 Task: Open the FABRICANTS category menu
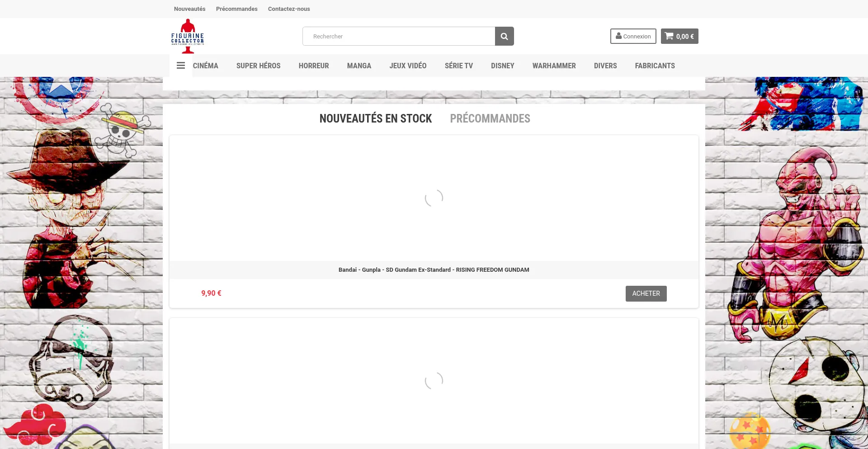(655, 66)
